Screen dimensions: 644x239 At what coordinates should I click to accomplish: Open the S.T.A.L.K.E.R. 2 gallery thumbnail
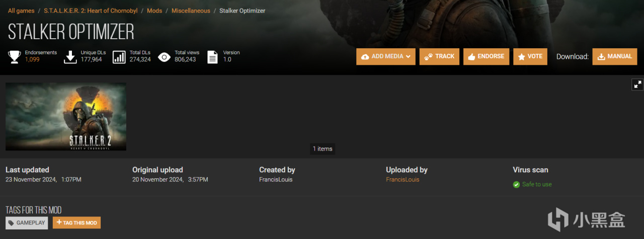pos(66,116)
